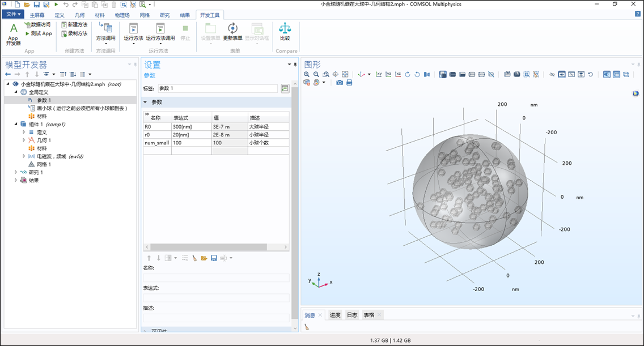The image size is (644, 346).
Task: Open the 日志 tab in the bottom panel
Action: 351,315
